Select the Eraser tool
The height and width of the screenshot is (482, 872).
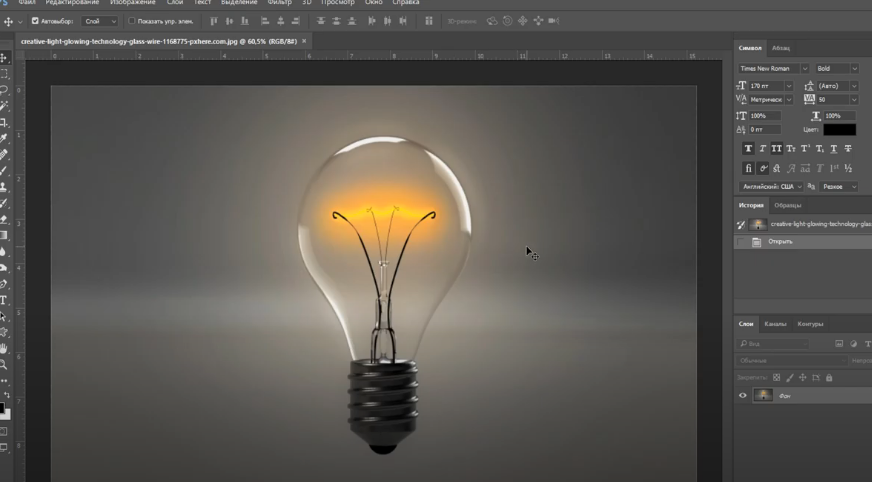pos(4,219)
